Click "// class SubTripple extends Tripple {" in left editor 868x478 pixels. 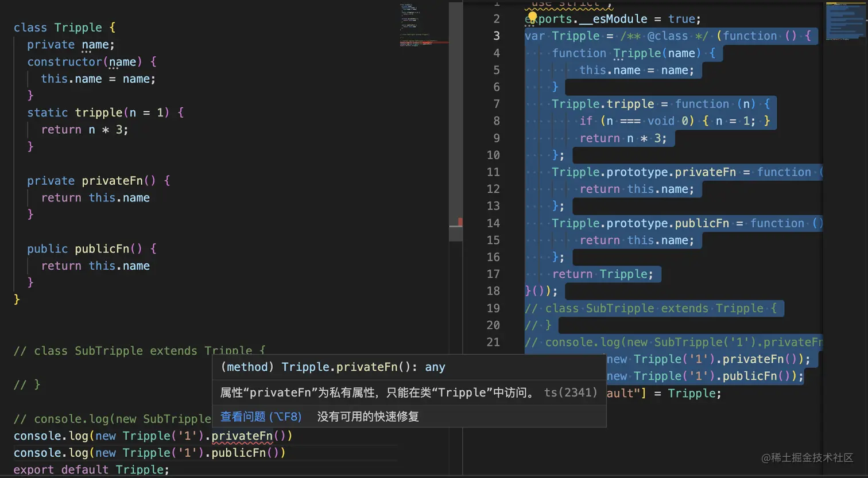(139, 351)
